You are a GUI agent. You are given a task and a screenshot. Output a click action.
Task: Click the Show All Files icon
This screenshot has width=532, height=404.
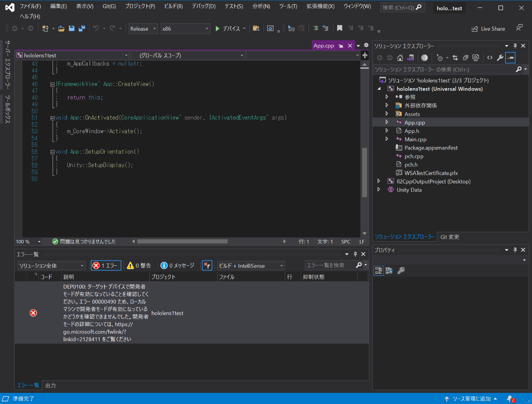pos(476,58)
